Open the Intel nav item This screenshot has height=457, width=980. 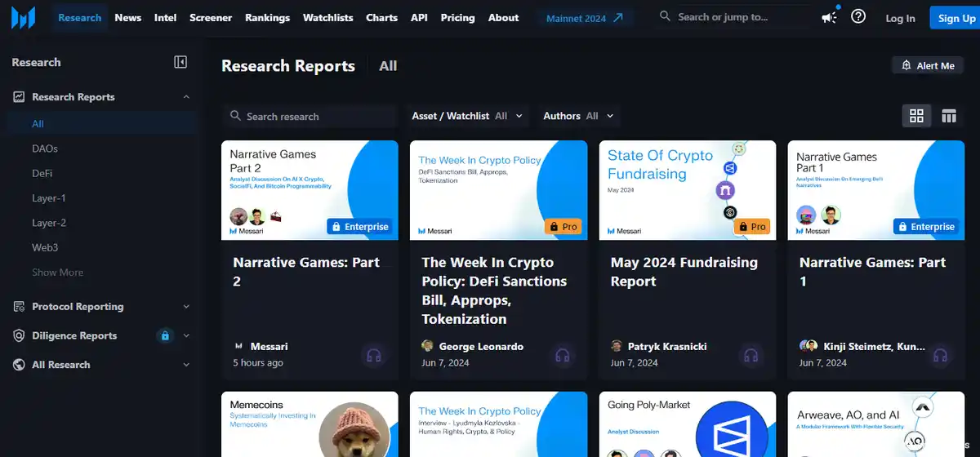tap(165, 17)
